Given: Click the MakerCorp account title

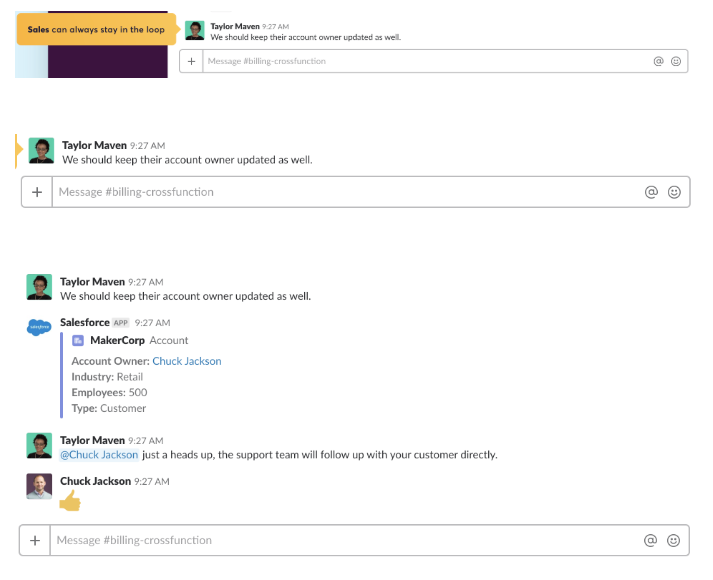Looking at the screenshot, I should tap(117, 340).
